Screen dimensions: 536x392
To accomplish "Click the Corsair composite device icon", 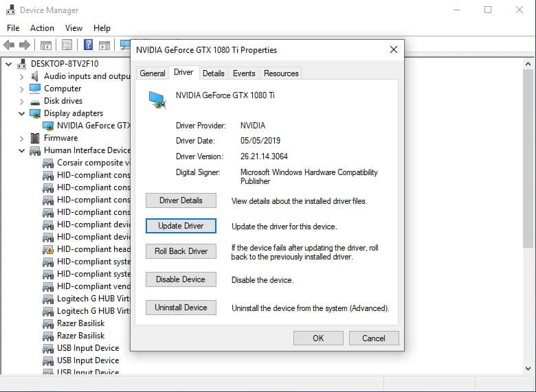I will (48, 163).
